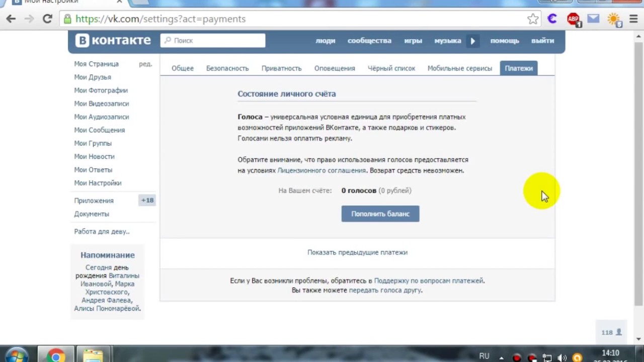Image resolution: width=644 pixels, height=362 pixels.
Task: Open Работа для деву.. sidebar link
Action: point(102,232)
